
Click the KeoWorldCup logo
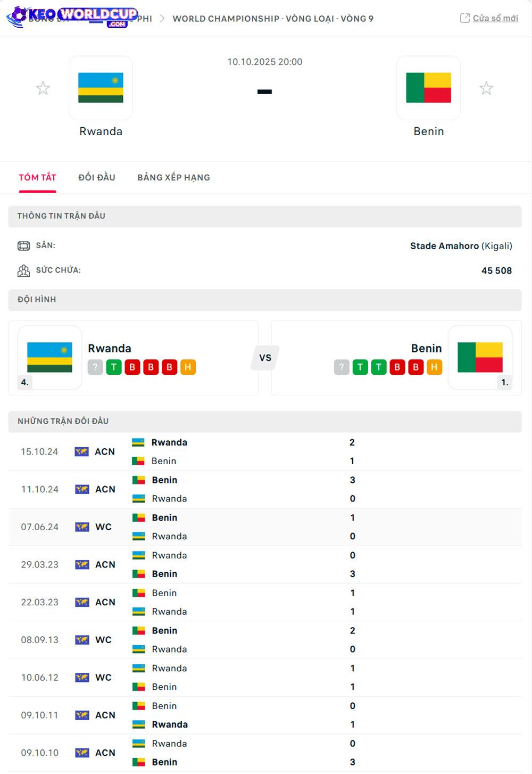click(72, 16)
